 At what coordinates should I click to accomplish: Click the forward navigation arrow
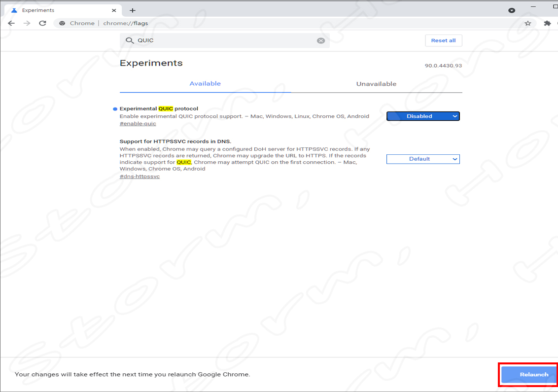click(x=27, y=23)
